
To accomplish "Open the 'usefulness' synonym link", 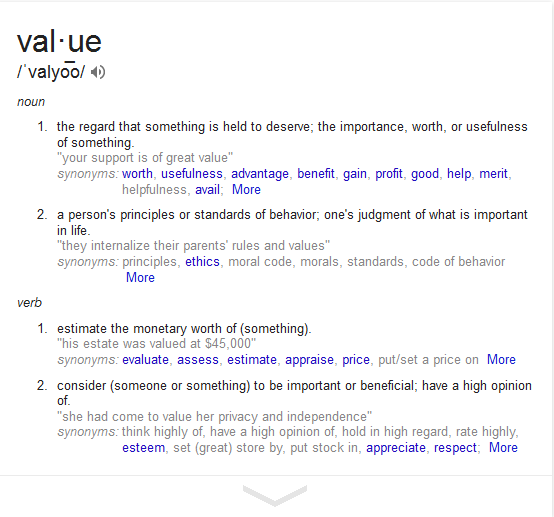I will pyautogui.click(x=192, y=174).
